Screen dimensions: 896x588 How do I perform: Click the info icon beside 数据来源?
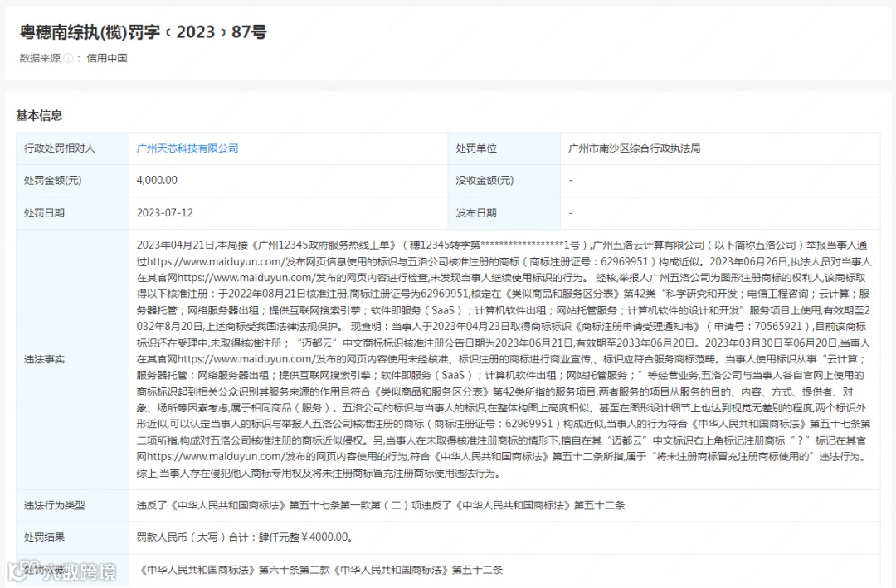(68, 58)
